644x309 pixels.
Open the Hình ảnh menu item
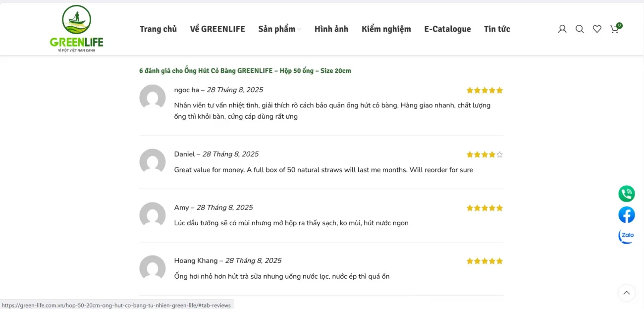click(331, 29)
